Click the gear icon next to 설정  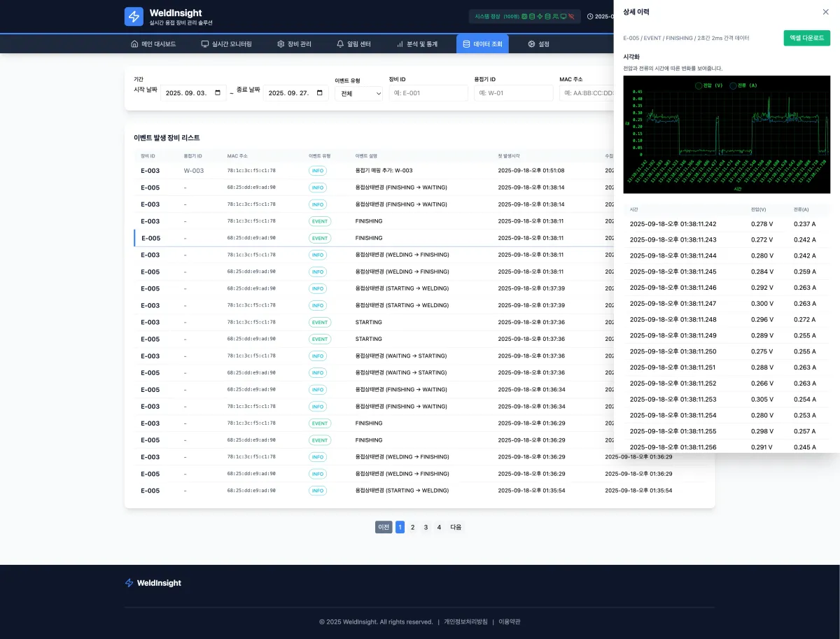[531, 44]
